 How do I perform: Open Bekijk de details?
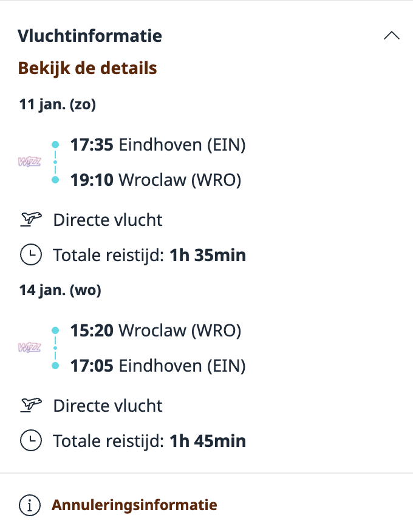tap(87, 67)
